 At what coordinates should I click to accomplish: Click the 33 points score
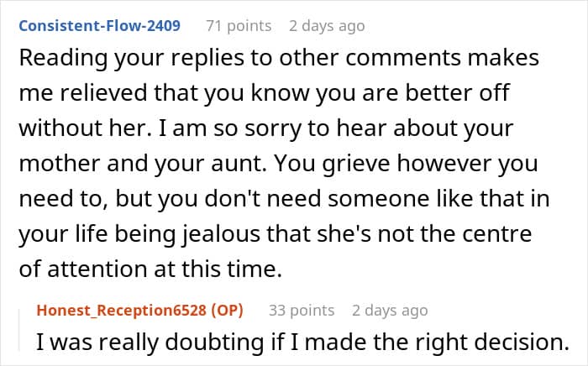[302, 311]
